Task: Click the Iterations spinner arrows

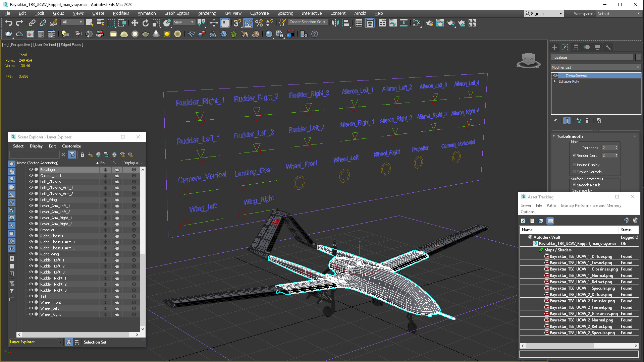Action: pos(616,148)
